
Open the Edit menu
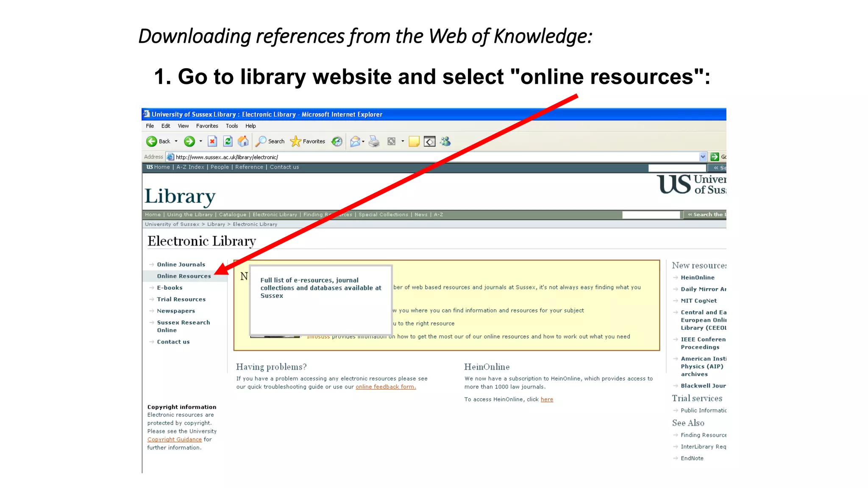166,126
